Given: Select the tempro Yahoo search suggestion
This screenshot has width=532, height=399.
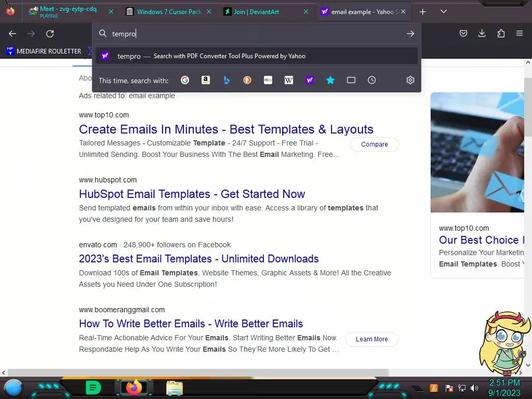Looking at the screenshot, I should tap(256, 56).
